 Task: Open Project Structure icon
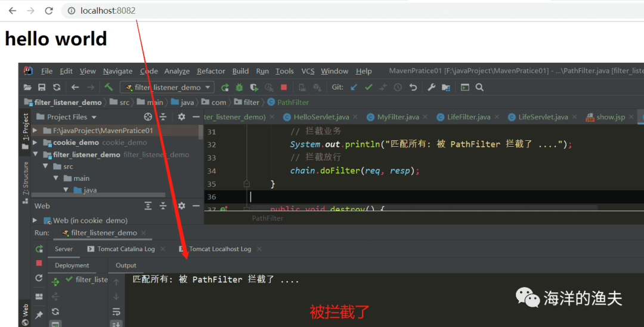[446, 87]
